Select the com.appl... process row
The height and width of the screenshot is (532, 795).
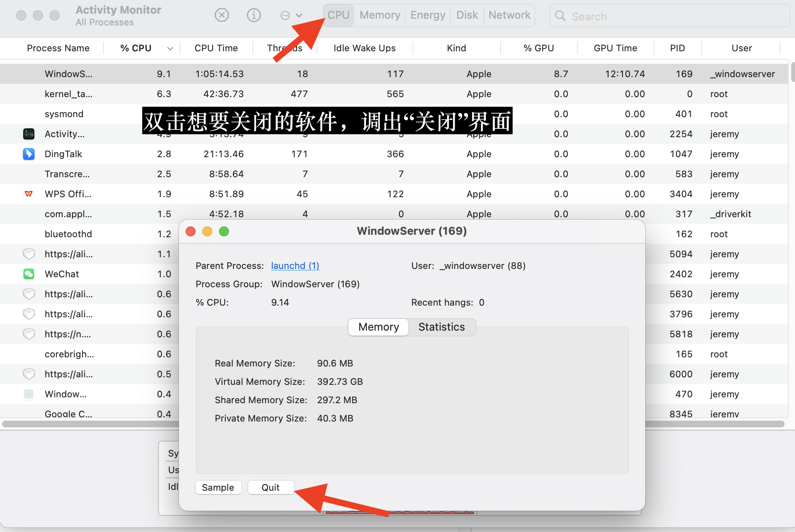(x=394, y=214)
